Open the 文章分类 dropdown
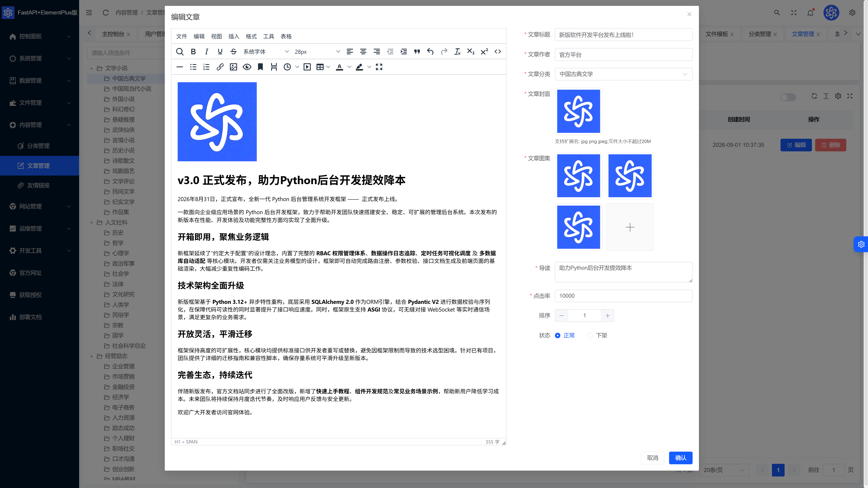 point(623,74)
